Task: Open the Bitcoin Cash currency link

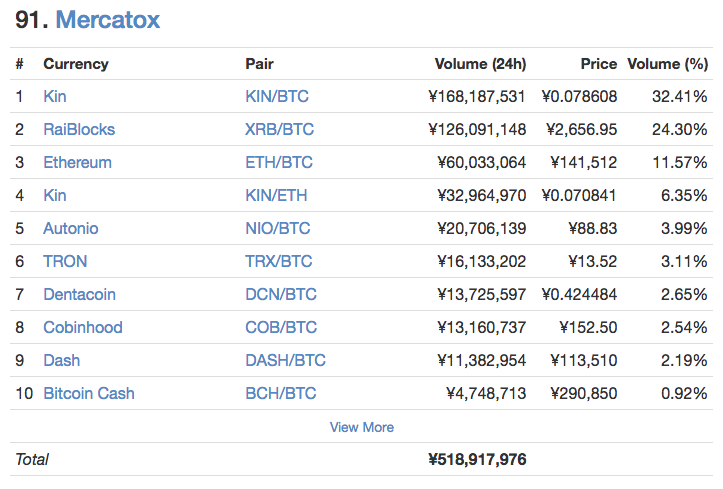Action: [89, 394]
